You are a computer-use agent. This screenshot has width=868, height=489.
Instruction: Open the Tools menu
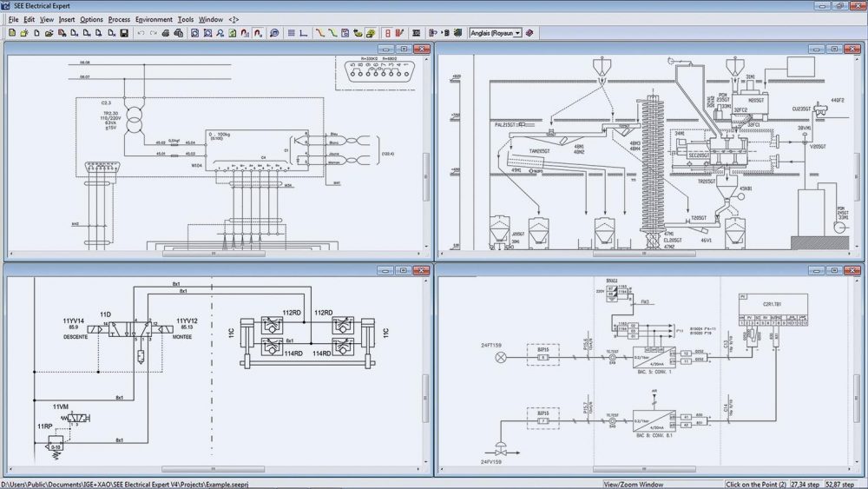click(186, 19)
